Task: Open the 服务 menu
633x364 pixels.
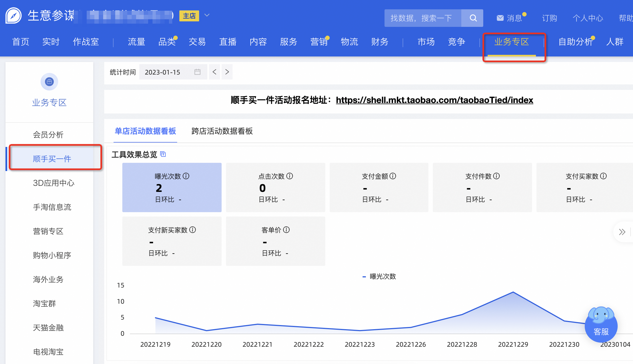Action: click(x=289, y=42)
